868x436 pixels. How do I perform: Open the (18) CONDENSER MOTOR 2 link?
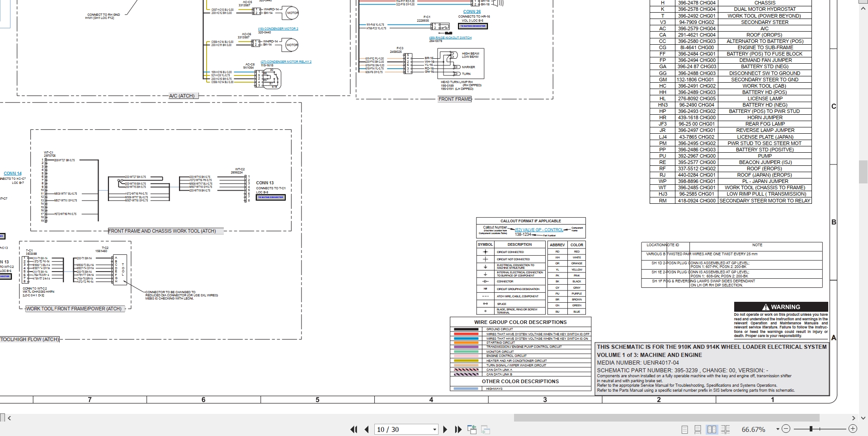click(278, 29)
